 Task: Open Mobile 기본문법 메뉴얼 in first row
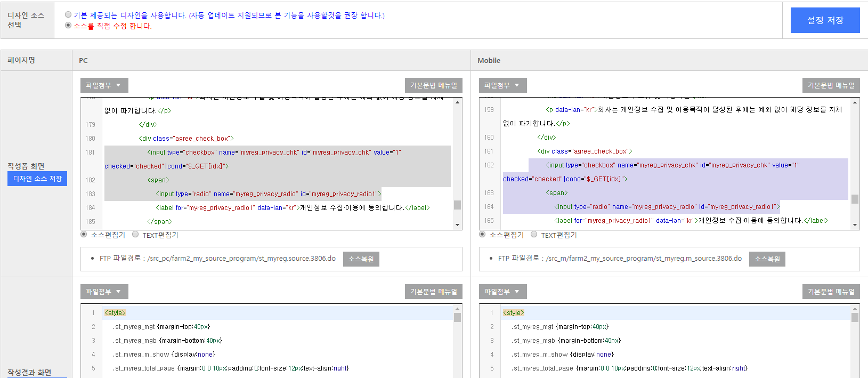click(x=831, y=85)
